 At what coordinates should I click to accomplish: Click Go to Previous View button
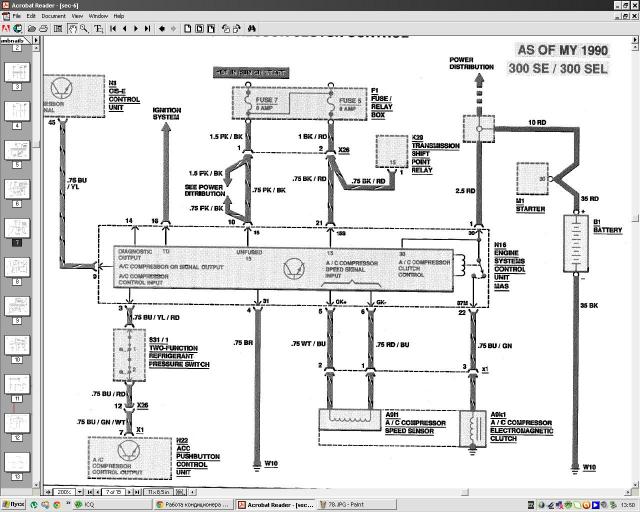162,29
